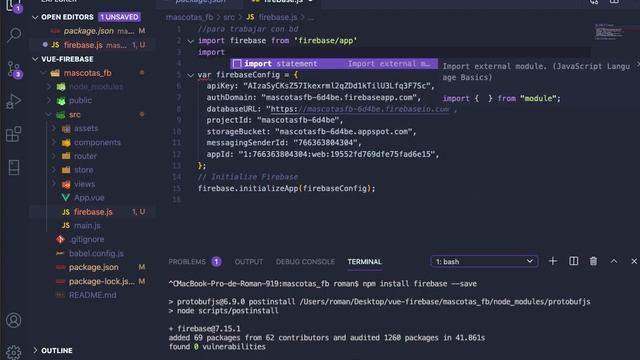The image size is (640, 360).
Task: Select package.json in Open Editors
Action: tap(89, 31)
